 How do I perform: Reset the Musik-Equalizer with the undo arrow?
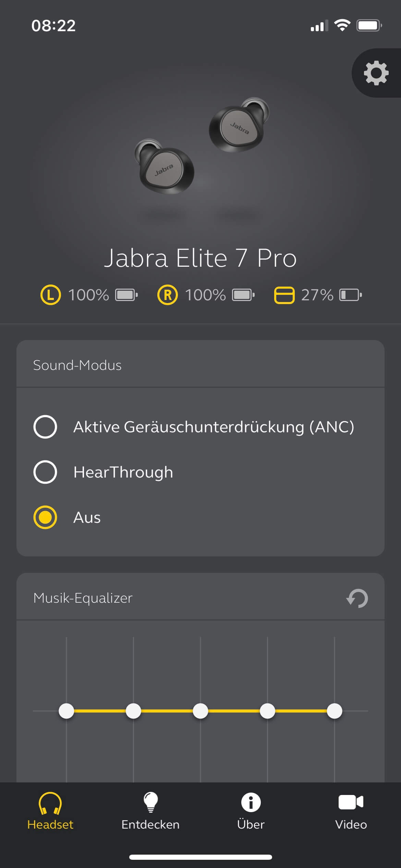(357, 598)
